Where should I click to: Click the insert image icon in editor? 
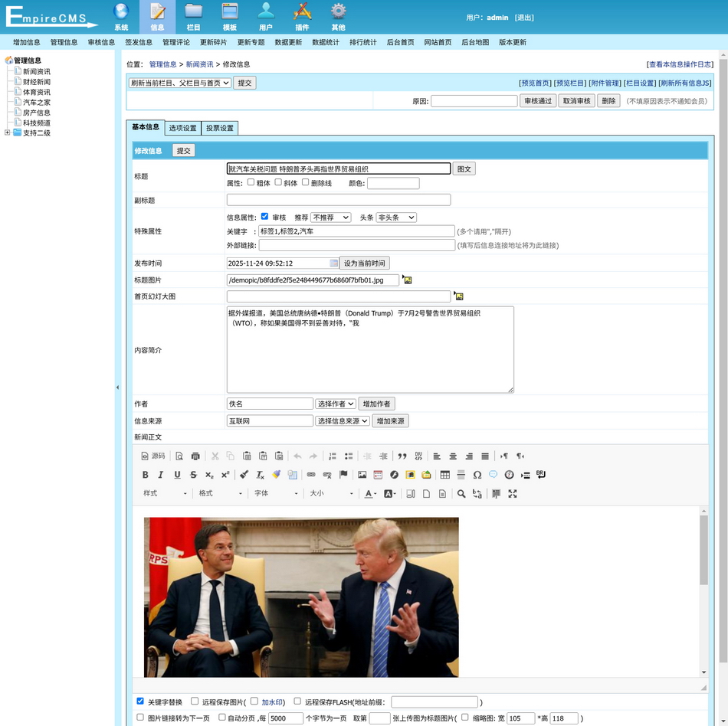pos(362,475)
